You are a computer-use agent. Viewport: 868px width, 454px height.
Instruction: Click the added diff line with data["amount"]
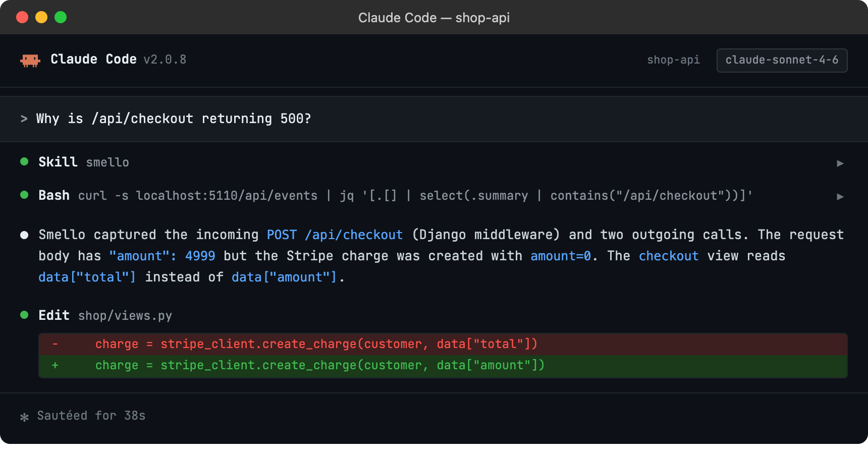click(443, 365)
